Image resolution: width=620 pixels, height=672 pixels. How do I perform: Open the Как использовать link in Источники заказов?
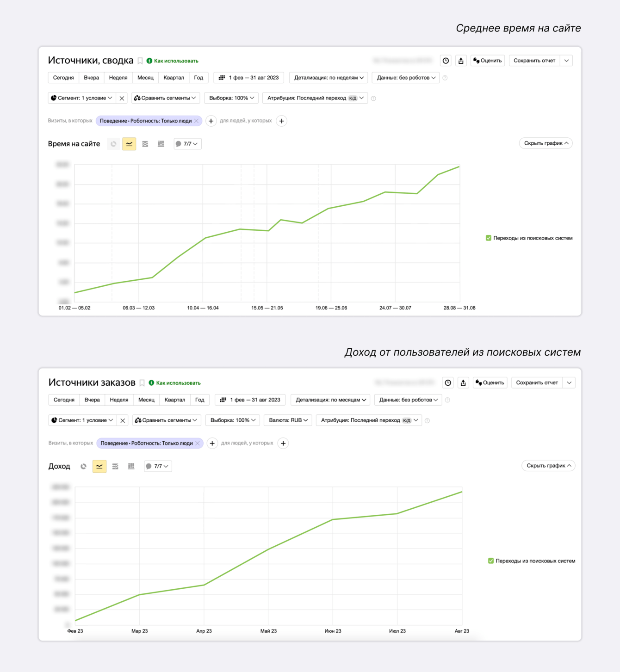coord(178,383)
